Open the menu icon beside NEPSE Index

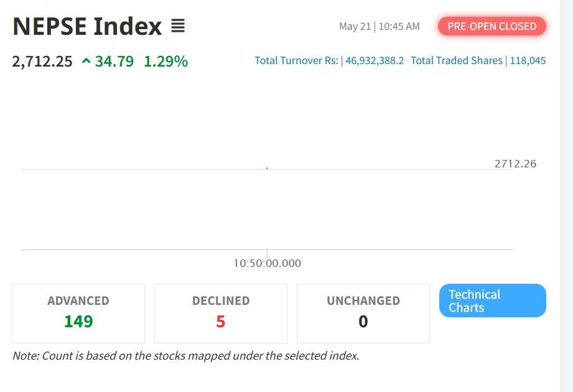(178, 26)
